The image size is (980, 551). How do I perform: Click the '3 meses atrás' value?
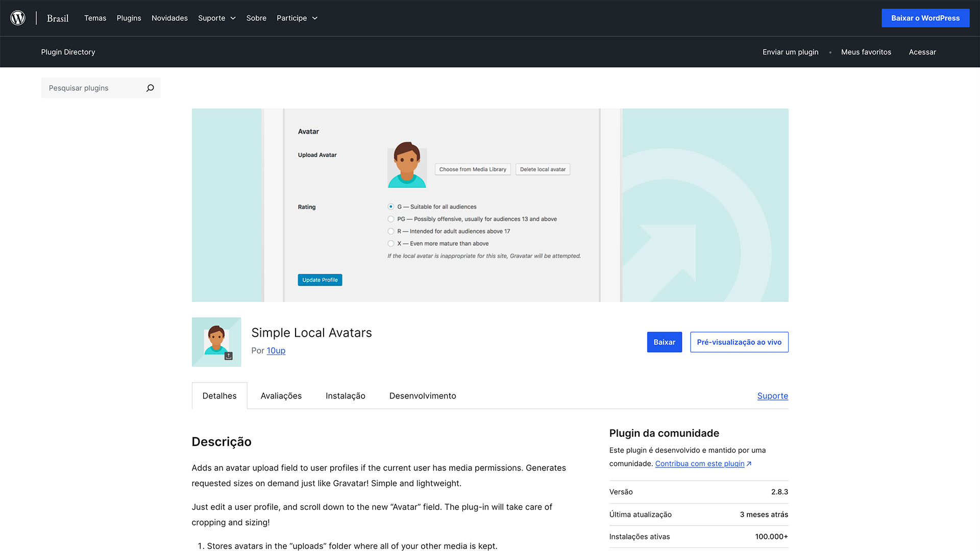tap(764, 514)
